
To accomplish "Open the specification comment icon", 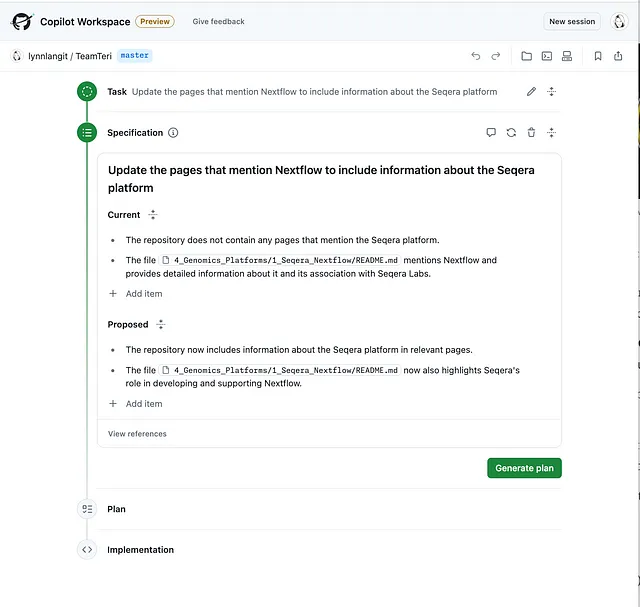I will coord(491,132).
